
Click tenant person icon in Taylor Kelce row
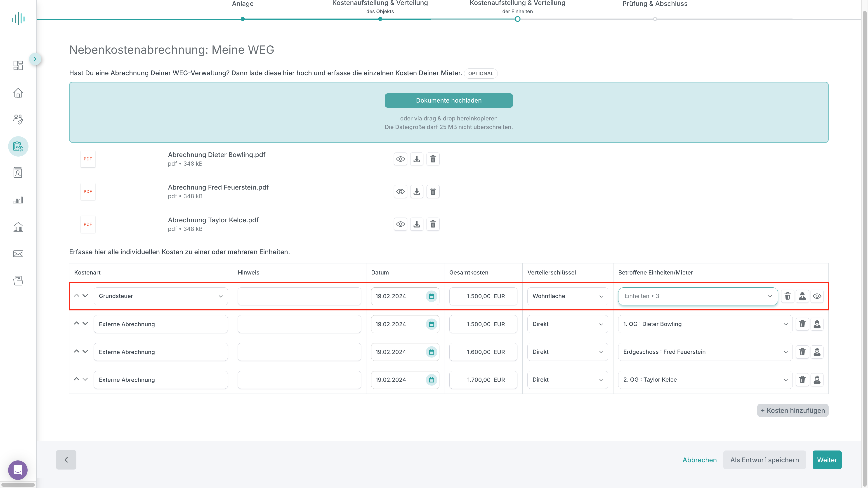[x=817, y=380]
